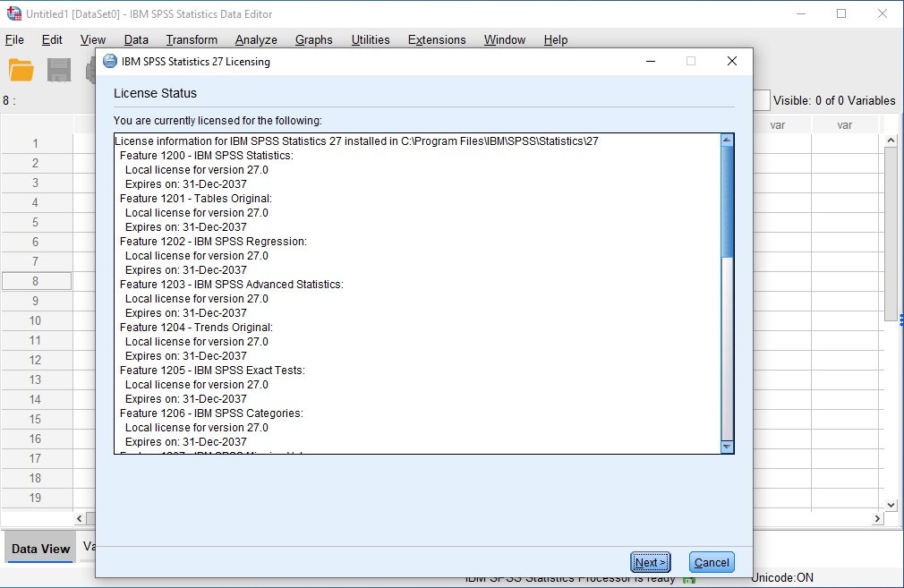Cancel the Licensing dialog
Image resolution: width=904 pixels, height=588 pixels.
click(x=712, y=562)
